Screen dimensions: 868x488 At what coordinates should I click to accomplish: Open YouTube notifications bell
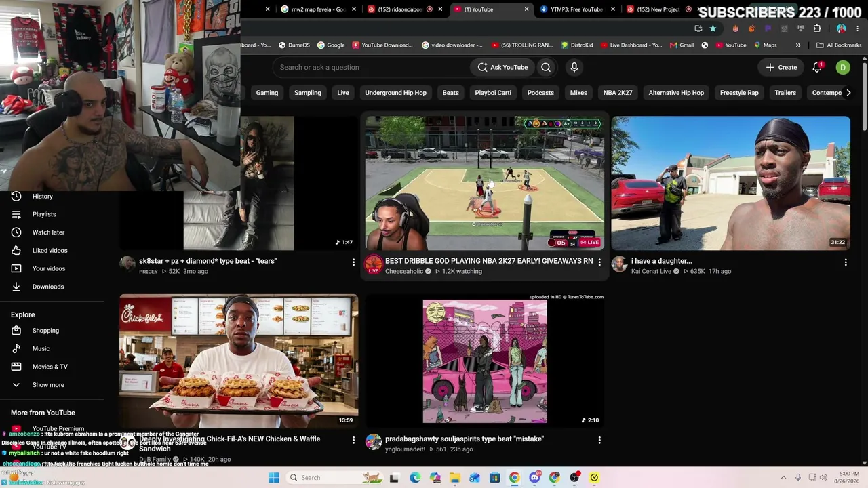tap(817, 67)
